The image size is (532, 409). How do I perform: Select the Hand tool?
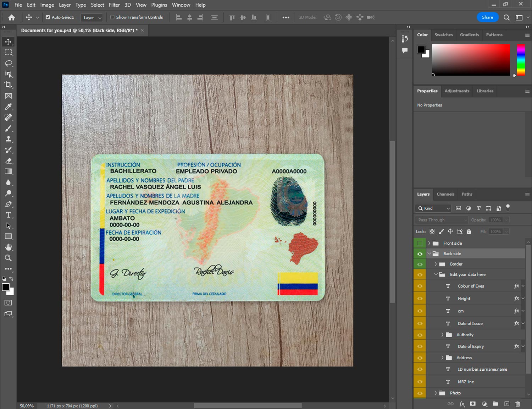(9, 247)
